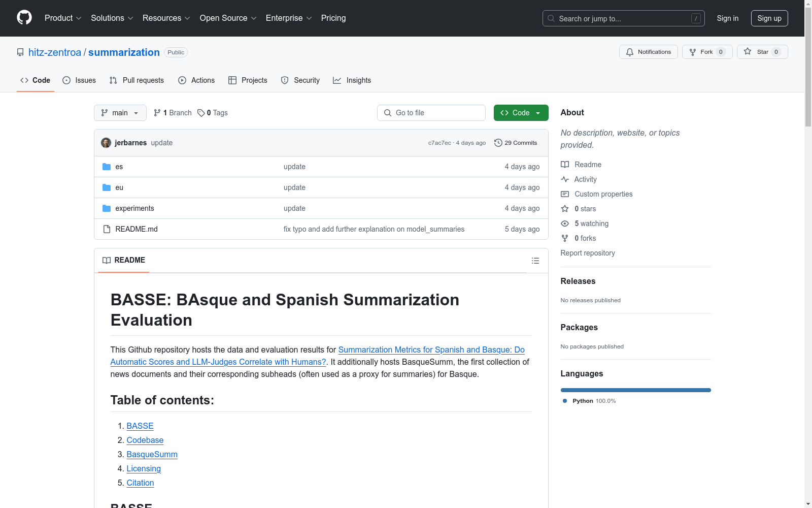Viewport: 812px width, 508px height.
Task: Click the Readme book icon in About
Action: (565, 165)
